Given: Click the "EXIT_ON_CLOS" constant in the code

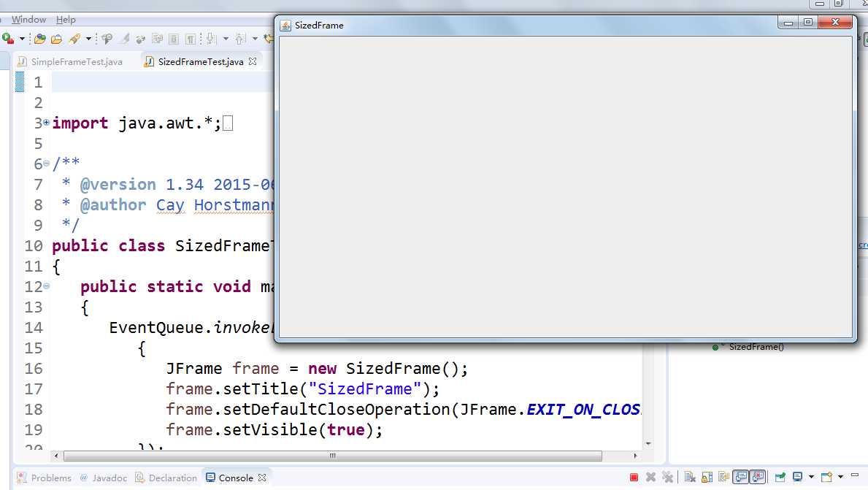Looking at the screenshot, I should click(583, 409).
